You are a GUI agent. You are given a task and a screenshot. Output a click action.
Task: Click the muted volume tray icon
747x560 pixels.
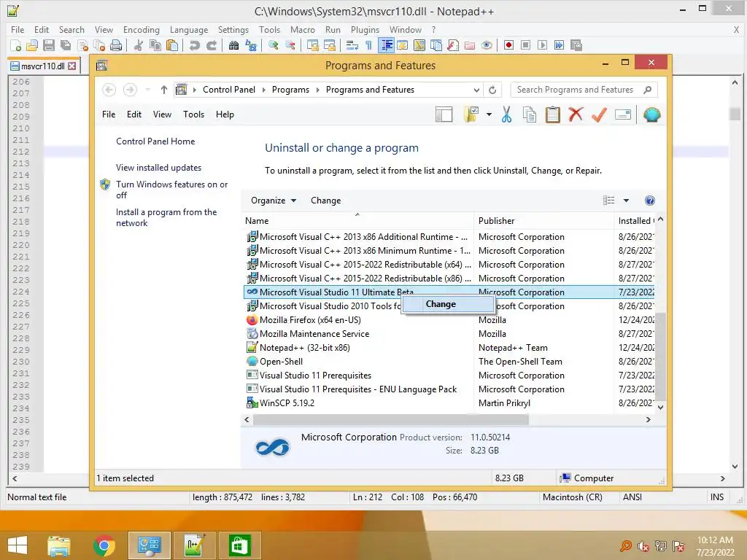pos(643,546)
